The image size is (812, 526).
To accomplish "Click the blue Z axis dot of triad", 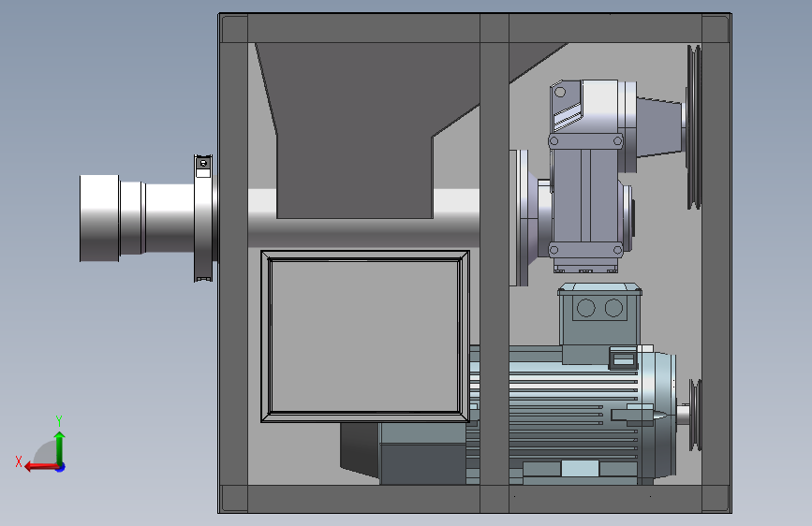I will coord(61,467).
